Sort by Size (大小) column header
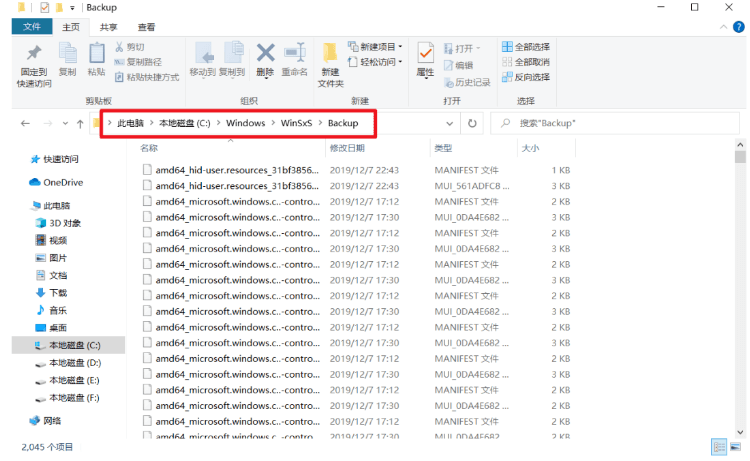Screen dimensions: 750x461 point(530,148)
